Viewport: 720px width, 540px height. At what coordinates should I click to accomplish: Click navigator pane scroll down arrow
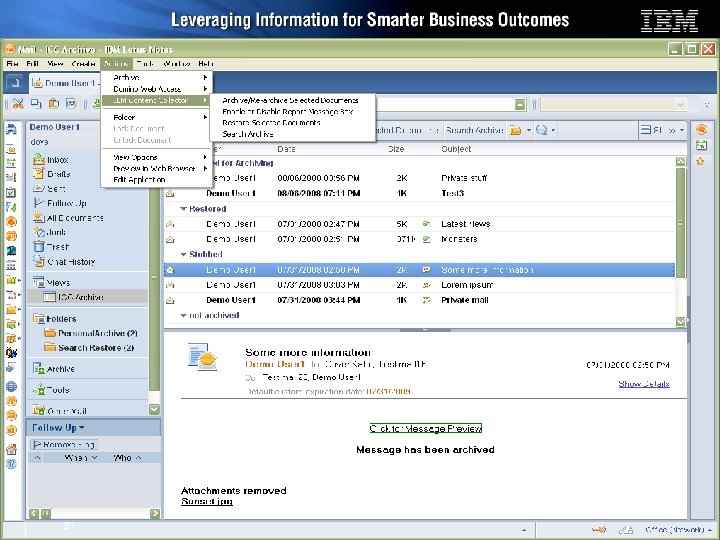(x=154, y=409)
